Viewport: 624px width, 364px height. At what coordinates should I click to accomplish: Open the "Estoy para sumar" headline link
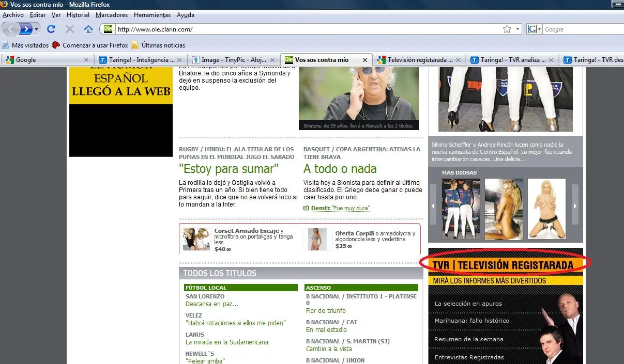pyautogui.click(x=229, y=169)
